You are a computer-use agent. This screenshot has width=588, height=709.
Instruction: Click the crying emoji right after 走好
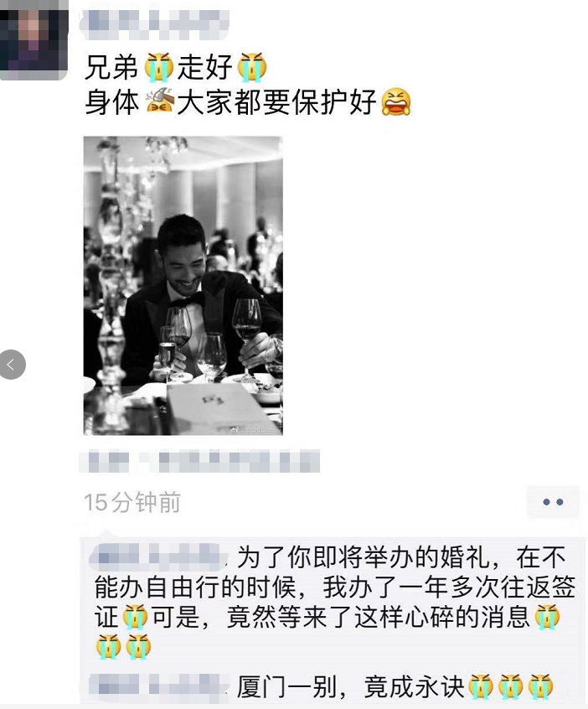click(x=252, y=68)
